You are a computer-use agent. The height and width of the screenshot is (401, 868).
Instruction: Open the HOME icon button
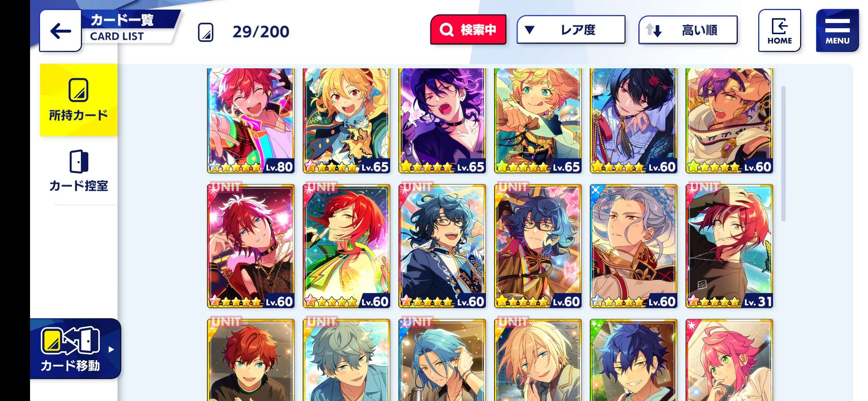pos(779,30)
